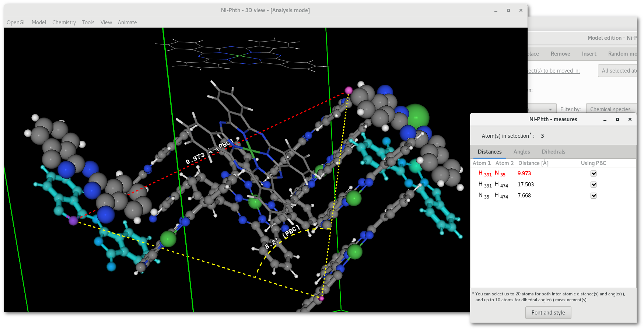
Task: Click the Font and style button
Action: [548, 313]
